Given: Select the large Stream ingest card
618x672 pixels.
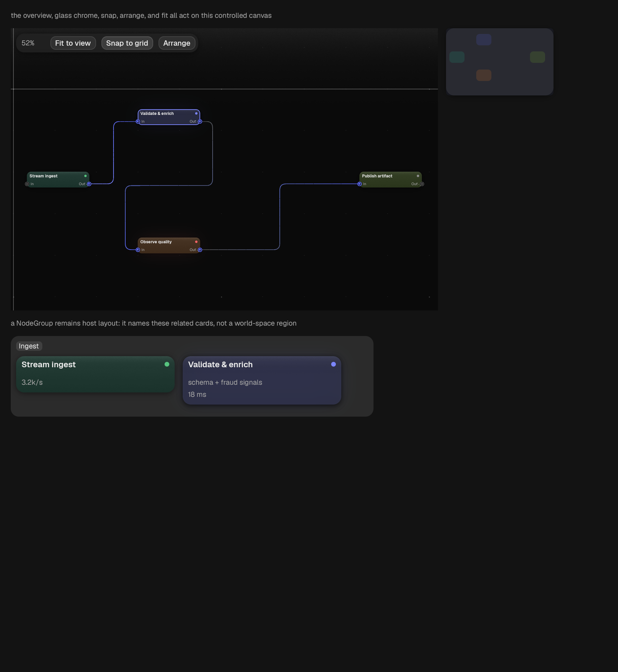Looking at the screenshot, I should (95, 374).
